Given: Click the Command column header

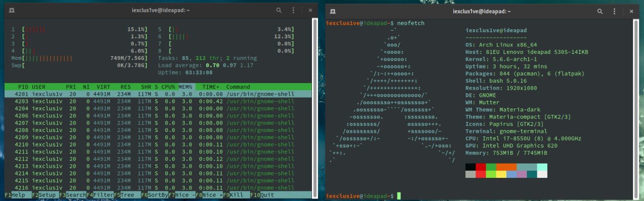Looking at the screenshot, I should click(238, 87).
